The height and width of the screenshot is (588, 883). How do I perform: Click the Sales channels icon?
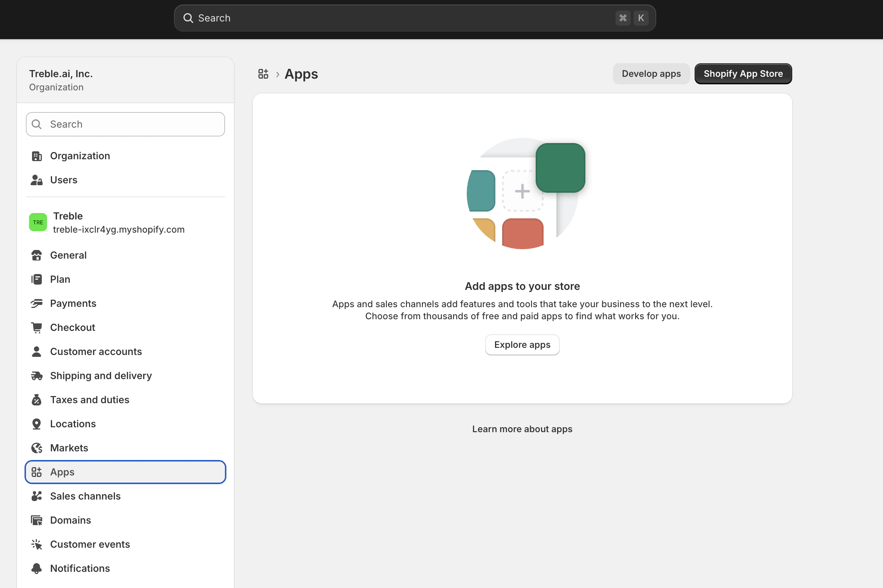pyautogui.click(x=37, y=496)
